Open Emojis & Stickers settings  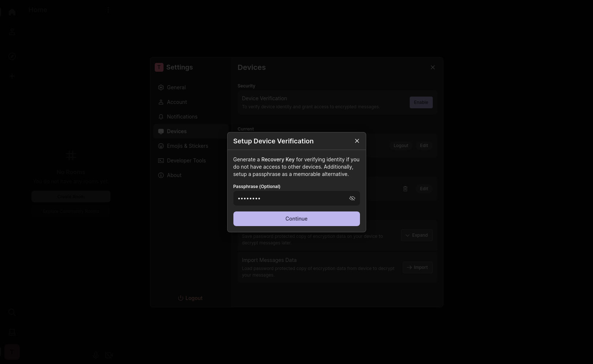point(187,146)
